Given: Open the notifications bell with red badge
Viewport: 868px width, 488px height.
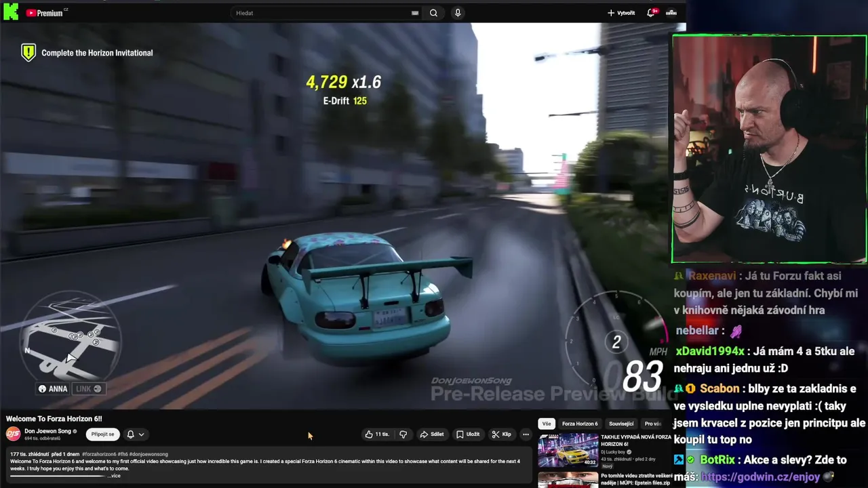Looking at the screenshot, I should 652,13.
